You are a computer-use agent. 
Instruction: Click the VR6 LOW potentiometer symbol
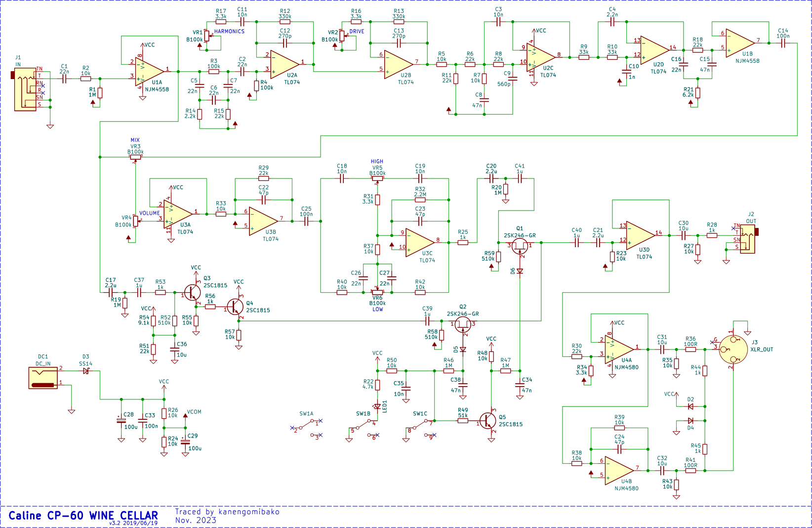pyautogui.click(x=377, y=291)
